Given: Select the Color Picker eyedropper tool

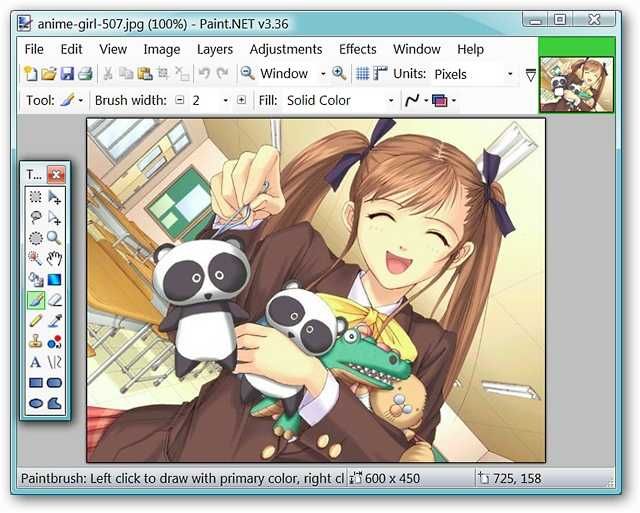Looking at the screenshot, I should coord(54,321).
